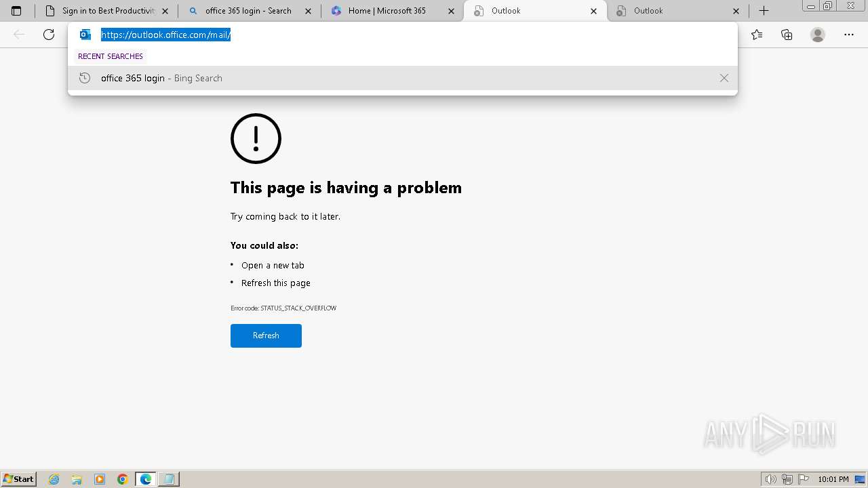Launch Internet Explorer from taskbar
The width and height of the screenshot is (868, 488).
pyautogui.click(x=54, y=479)
